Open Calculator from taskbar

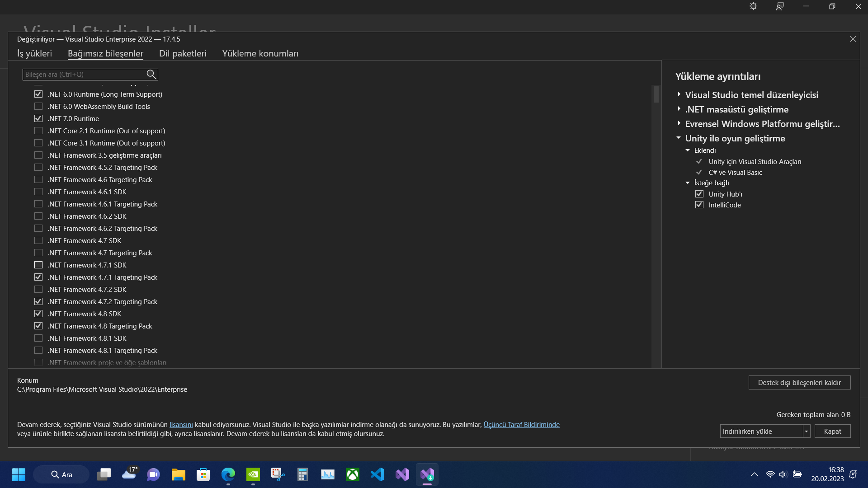click(x=302, y=474)
